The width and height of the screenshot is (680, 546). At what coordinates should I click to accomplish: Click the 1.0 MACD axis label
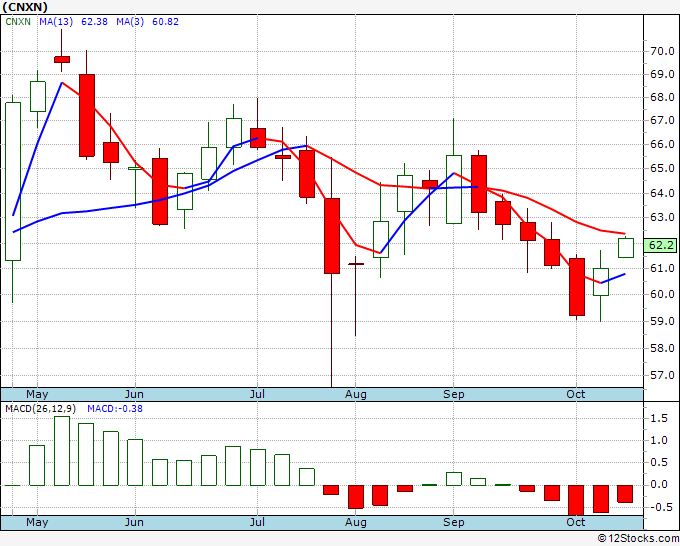point(659,441)
